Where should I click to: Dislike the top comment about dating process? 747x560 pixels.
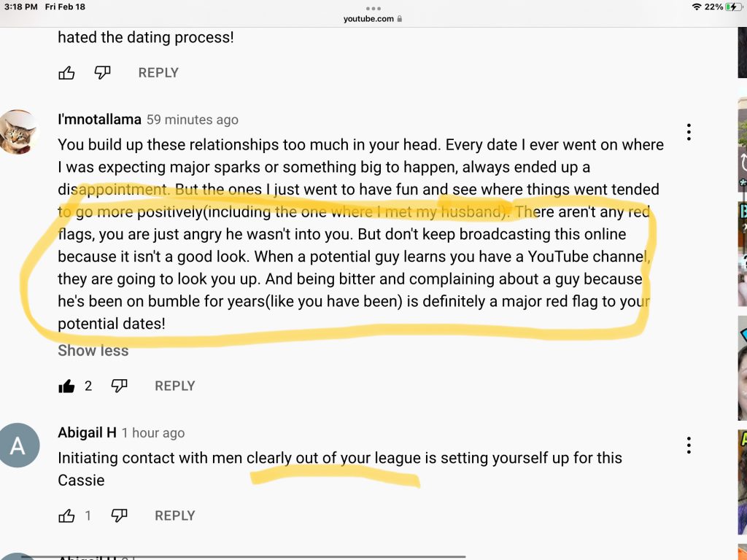(102, 73)
